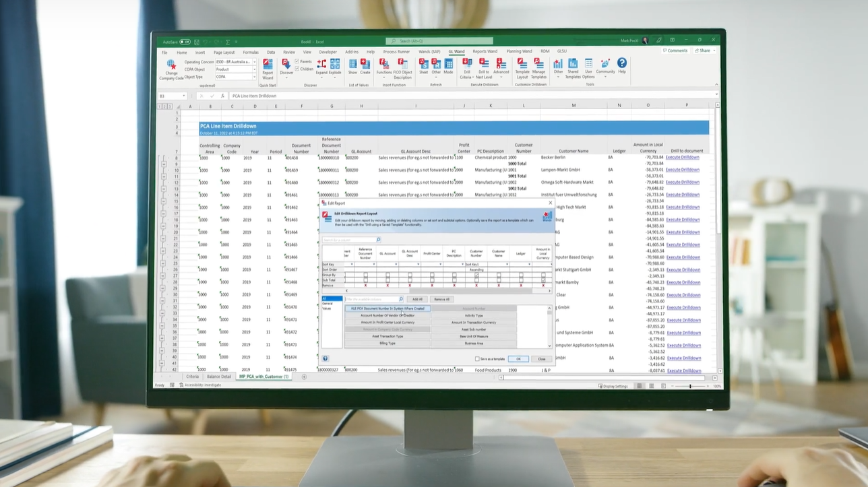The image size is (868, 487).
Task: Toggle Sub Total checkbox for Ledger
Action: [521, 280]
